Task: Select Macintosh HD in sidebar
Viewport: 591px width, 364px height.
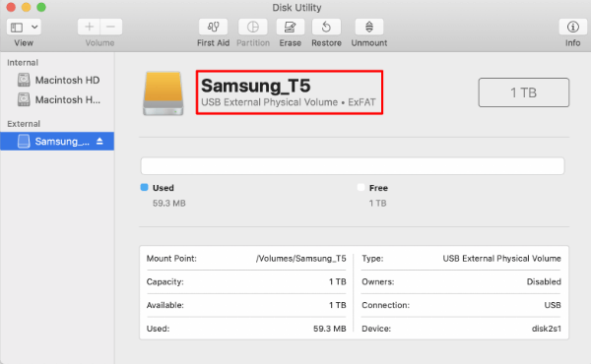Action: (58, 80)
